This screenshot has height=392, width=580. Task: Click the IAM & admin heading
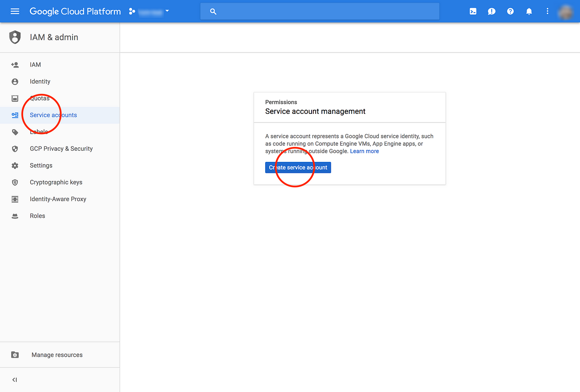54,37
